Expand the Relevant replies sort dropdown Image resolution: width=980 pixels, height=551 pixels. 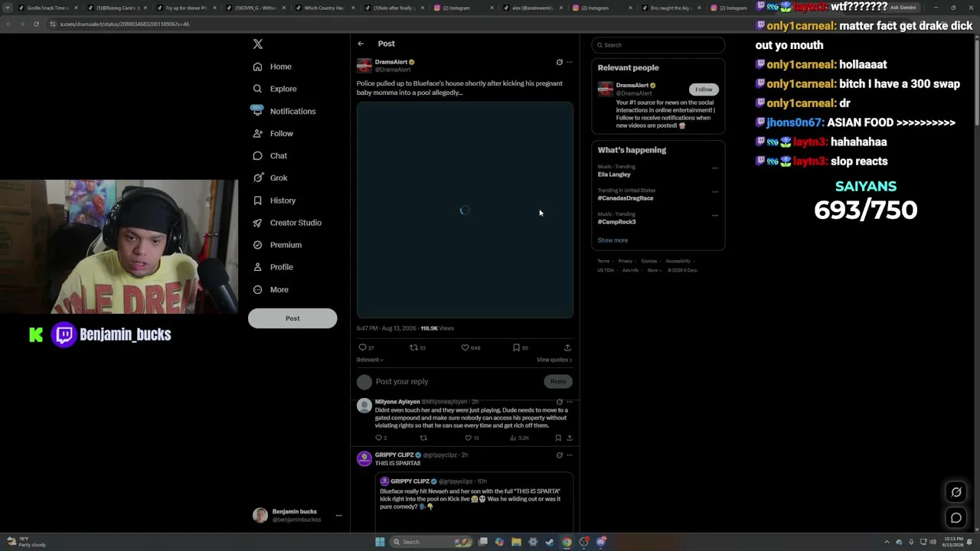click(x=370, y=360)
